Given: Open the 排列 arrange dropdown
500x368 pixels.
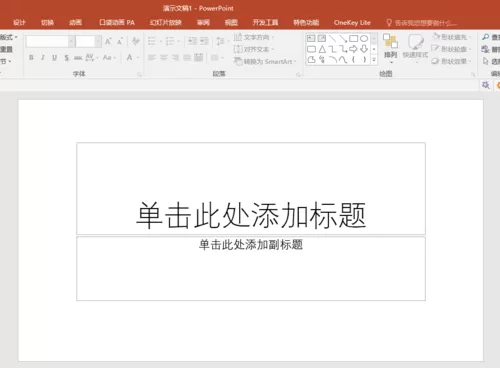Looking at the screenshot, I should click(390, 48).
